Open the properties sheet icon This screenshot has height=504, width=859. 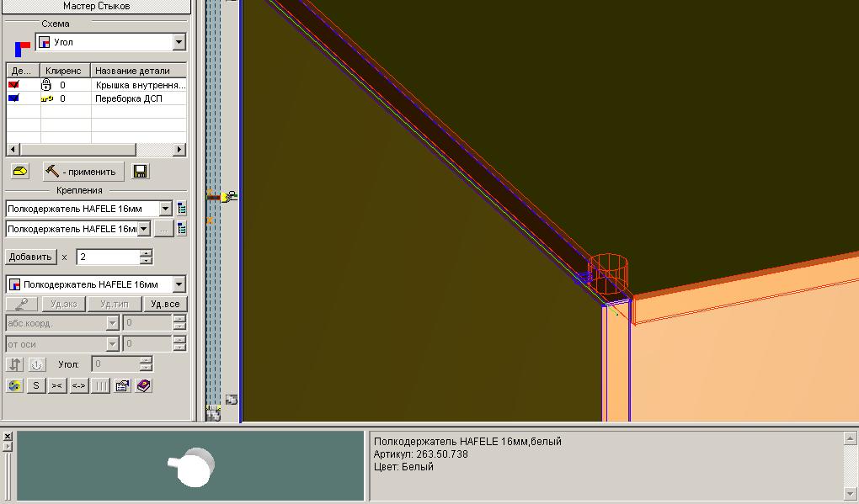tap(122, 385)
